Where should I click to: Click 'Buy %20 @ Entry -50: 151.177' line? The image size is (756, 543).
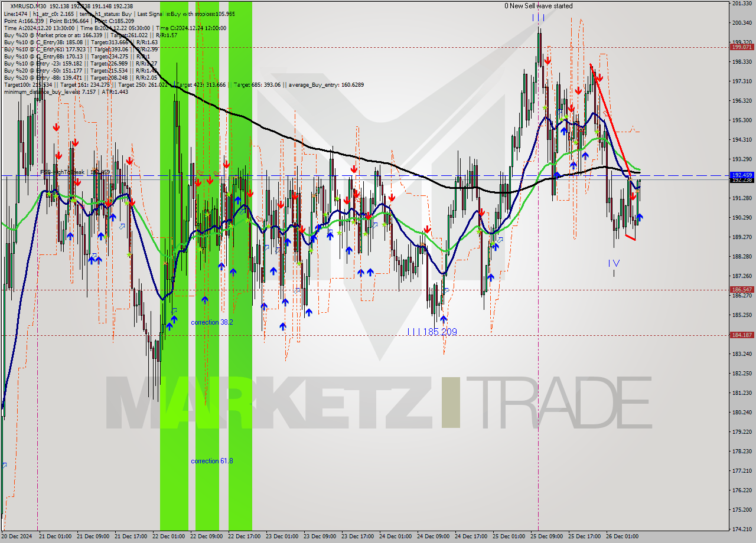43,70
